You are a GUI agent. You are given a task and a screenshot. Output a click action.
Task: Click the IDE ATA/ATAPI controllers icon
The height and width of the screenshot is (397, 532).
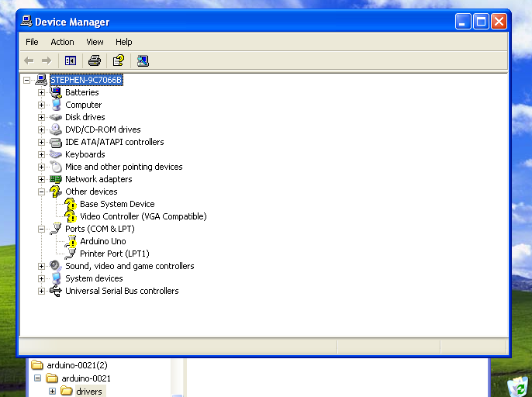(x=56, y=142)
